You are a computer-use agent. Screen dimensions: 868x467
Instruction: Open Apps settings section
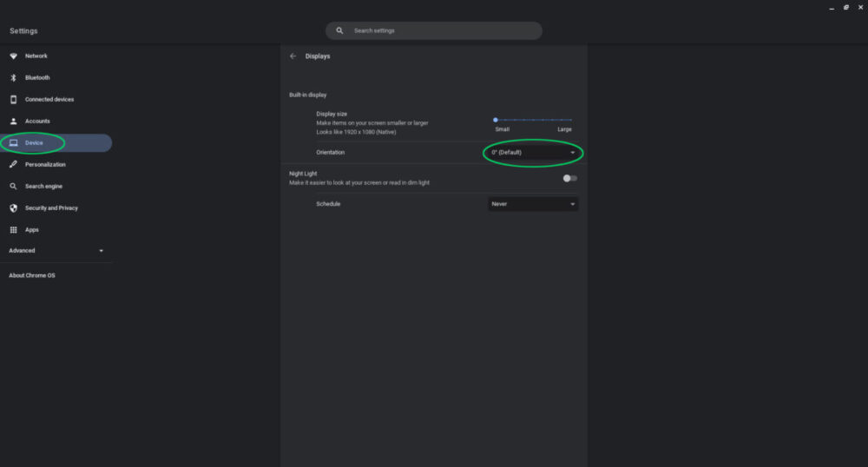(31, 230)
